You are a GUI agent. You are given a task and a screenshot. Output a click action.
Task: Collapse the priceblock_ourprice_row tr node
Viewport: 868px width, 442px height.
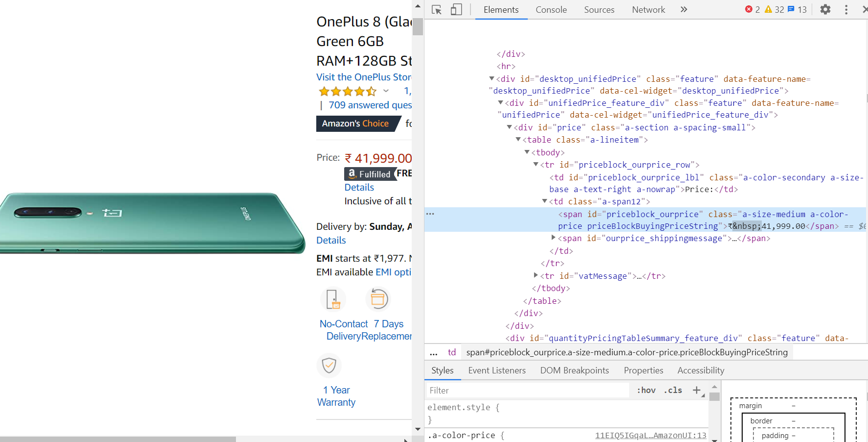tap(536, 164)
